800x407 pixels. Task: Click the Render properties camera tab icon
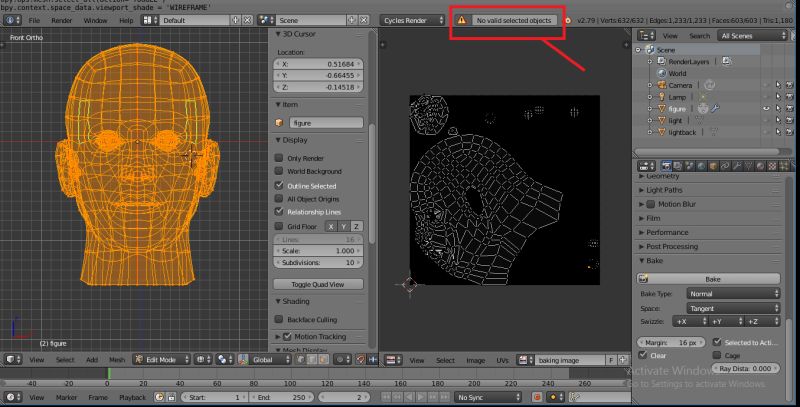tap(666, 166)
